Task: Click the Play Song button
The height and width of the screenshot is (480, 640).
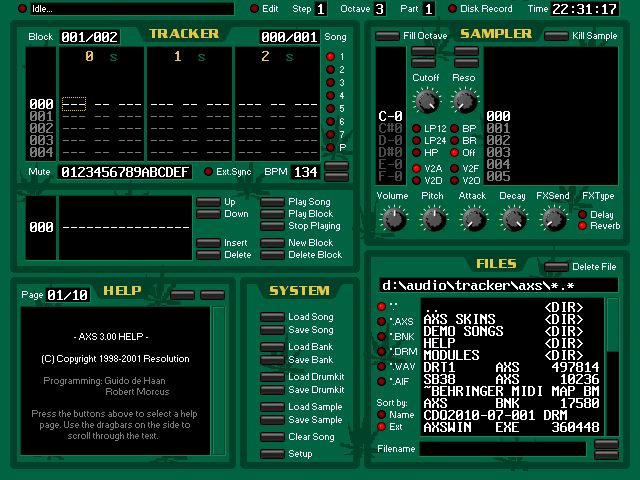Action: pyautogui.click(x=272, y=202)
